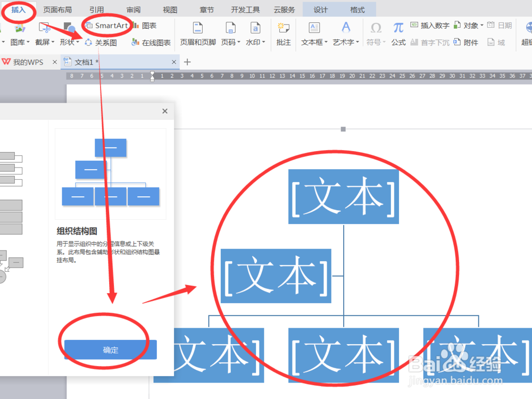Click the ruler indent marker
The width and height of the screenshot is (532, 399).
152,76
